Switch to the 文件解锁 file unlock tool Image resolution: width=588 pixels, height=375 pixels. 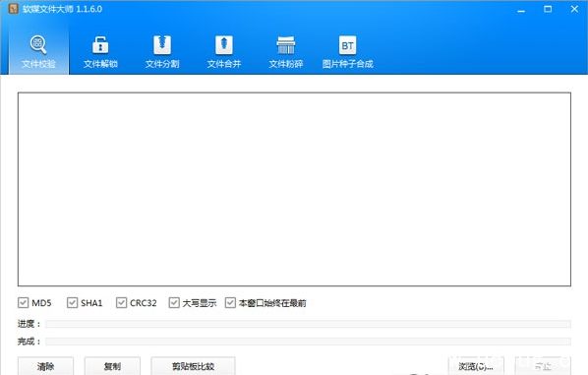(x=100, y=52)
